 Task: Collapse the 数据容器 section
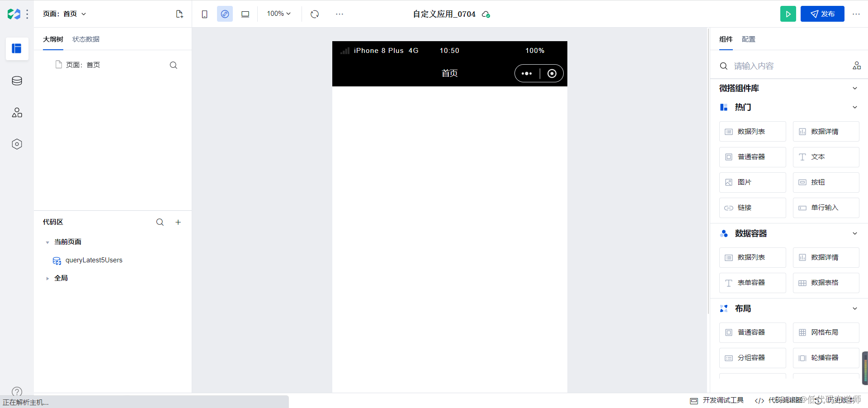855,233
